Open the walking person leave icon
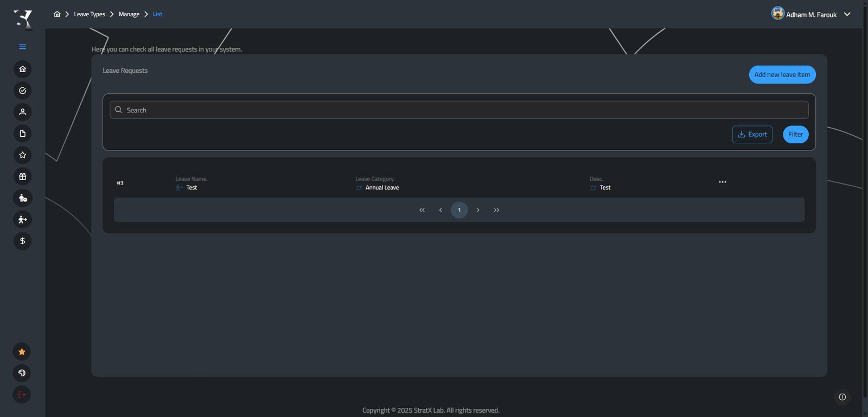Screen dimensions: 868x417 point(23,219)
